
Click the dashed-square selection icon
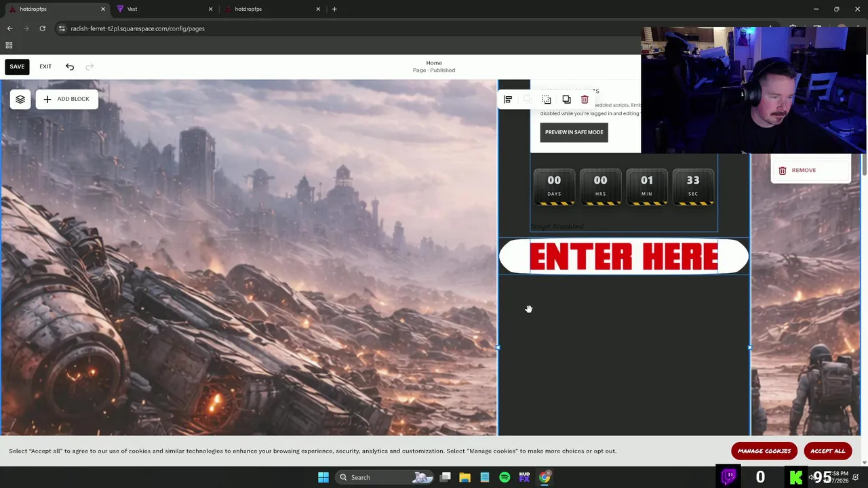[x=547, y=100]
